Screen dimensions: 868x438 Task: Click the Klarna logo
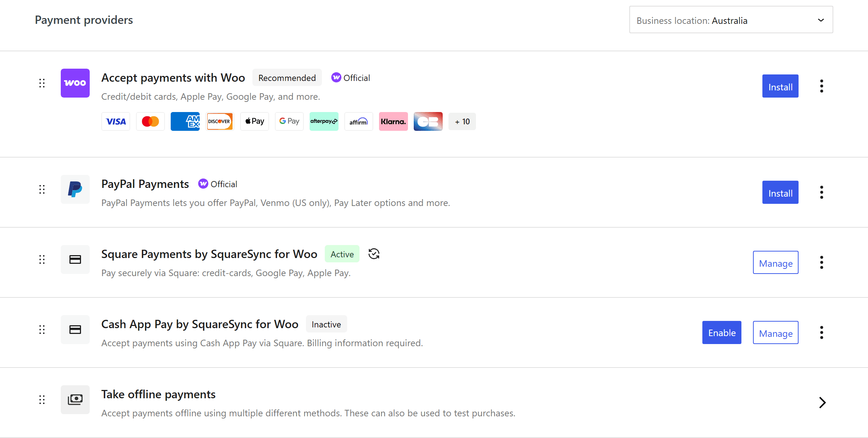pos(393,121)
